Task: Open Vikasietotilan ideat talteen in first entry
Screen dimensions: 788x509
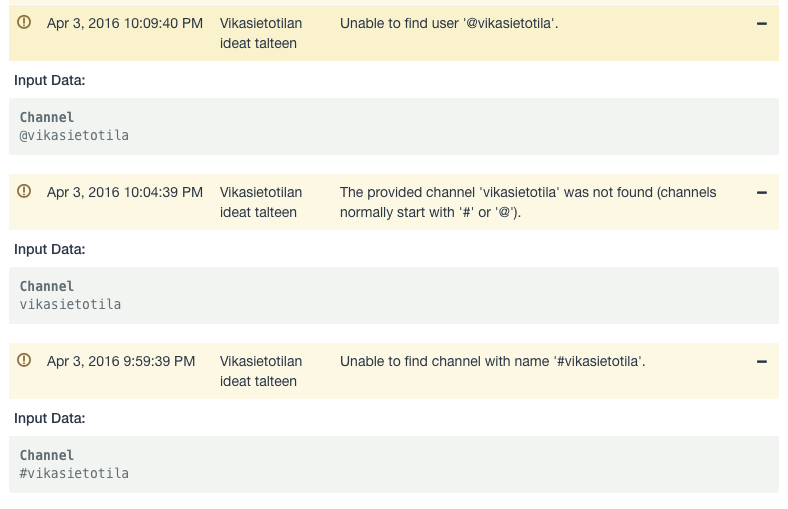Action: (261, 33)
